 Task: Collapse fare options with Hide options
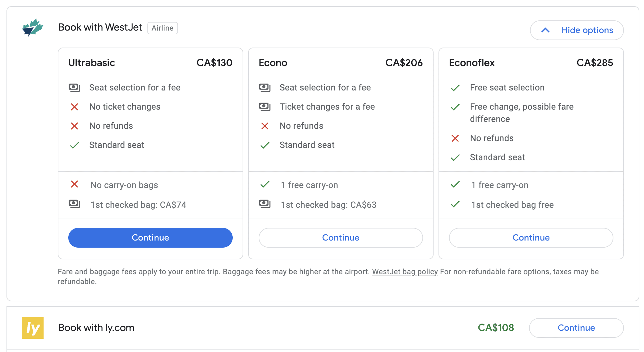(x=587, y=30)
